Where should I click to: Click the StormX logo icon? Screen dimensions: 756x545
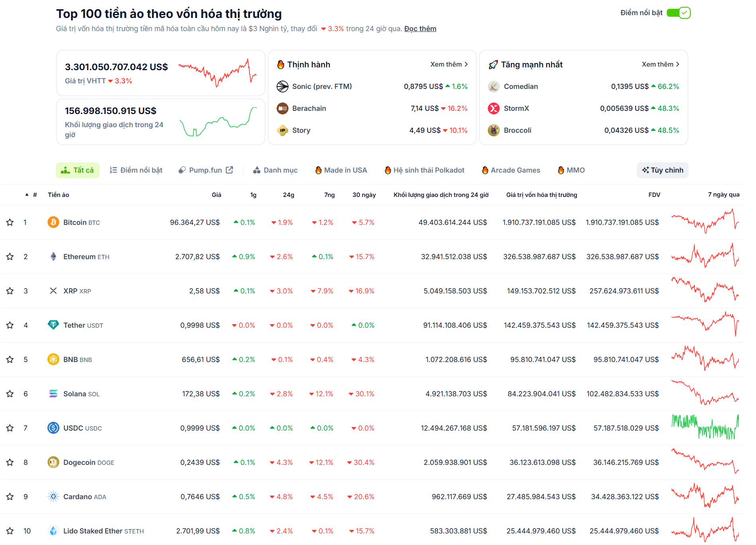pyautogui.click(x=494, y=108)
